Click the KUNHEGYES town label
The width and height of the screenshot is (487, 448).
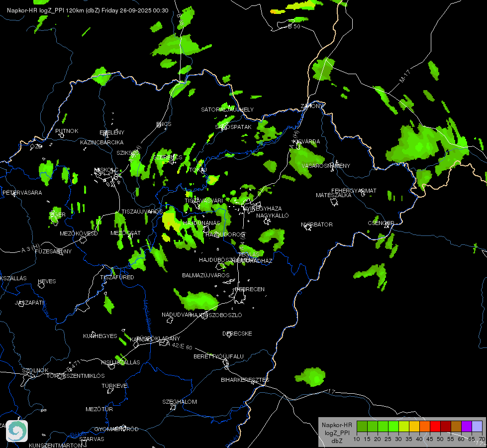coord(100,336)
